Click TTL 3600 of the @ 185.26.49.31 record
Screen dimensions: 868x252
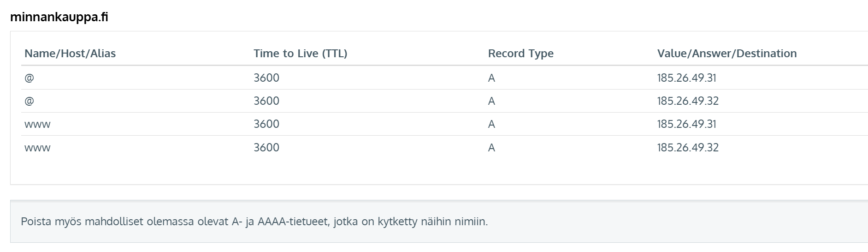[266, 78]
